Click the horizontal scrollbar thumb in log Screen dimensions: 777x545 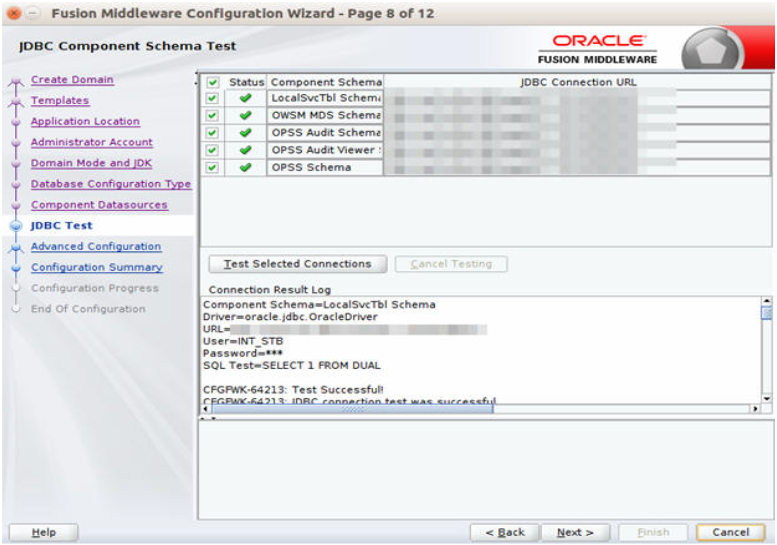[352, 409]
